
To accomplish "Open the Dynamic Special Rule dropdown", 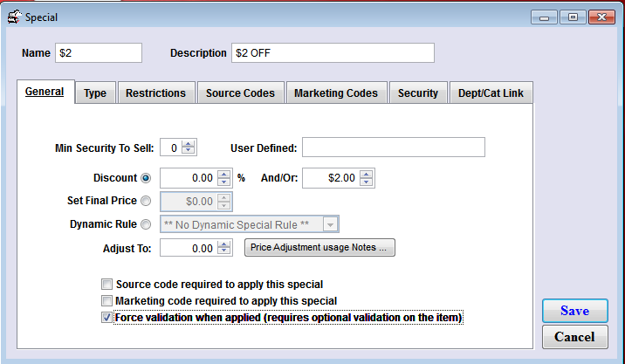I will click(330, 225).
